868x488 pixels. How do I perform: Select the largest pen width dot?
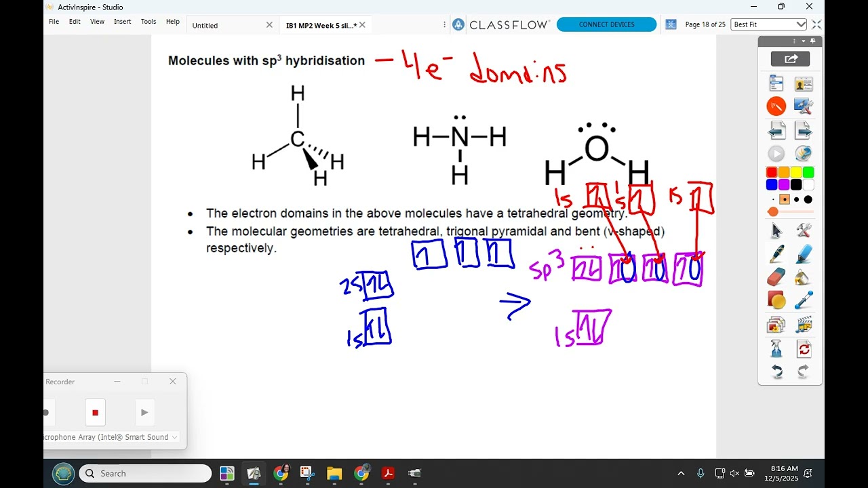pos(808,199)
